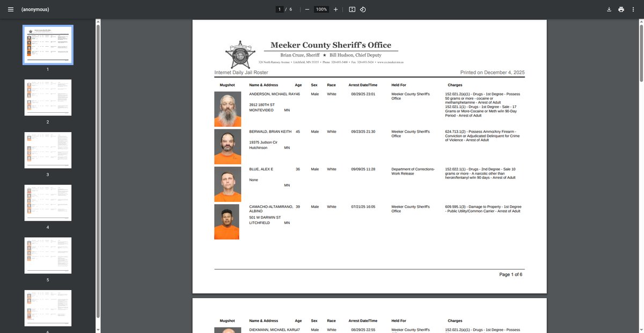Click Alex E Blue's mugshot

(226, 184)
